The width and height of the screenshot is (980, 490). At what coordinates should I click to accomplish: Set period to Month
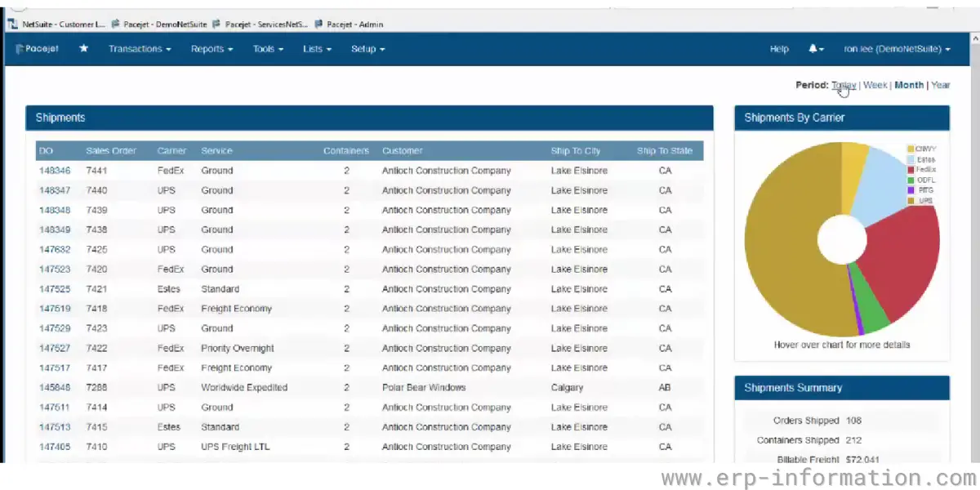pyautogui.click(x=909, y=85)
